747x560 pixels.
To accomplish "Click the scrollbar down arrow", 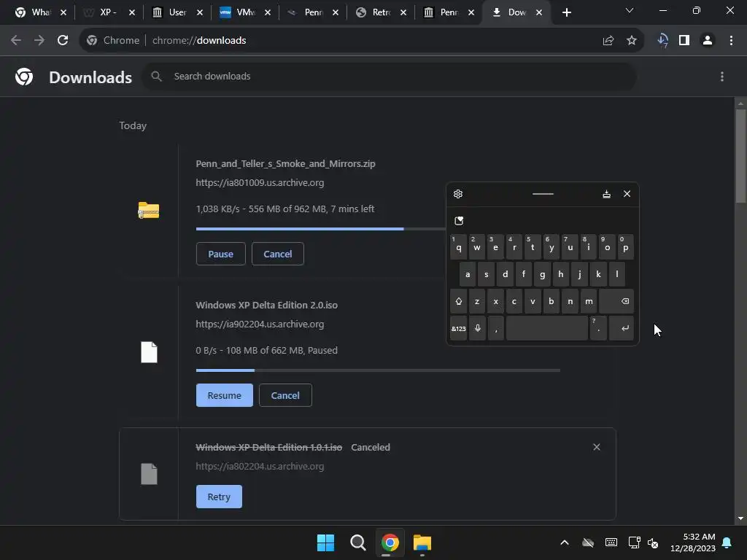I will [740, 518].
